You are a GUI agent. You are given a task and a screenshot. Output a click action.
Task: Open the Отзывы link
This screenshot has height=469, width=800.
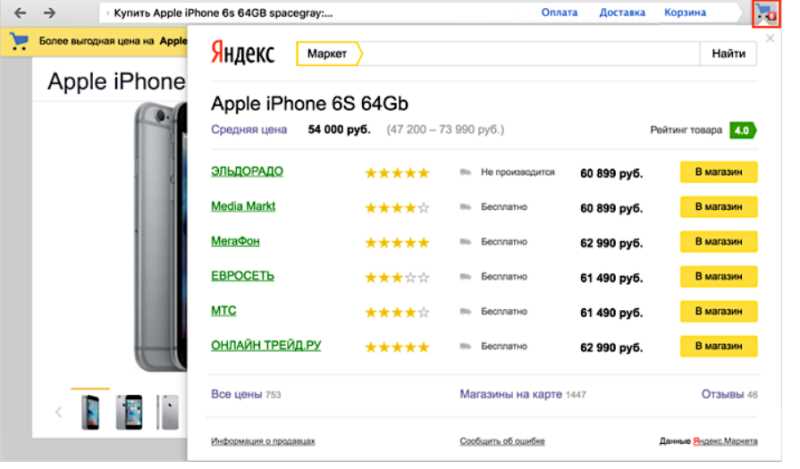pos(722,394)
